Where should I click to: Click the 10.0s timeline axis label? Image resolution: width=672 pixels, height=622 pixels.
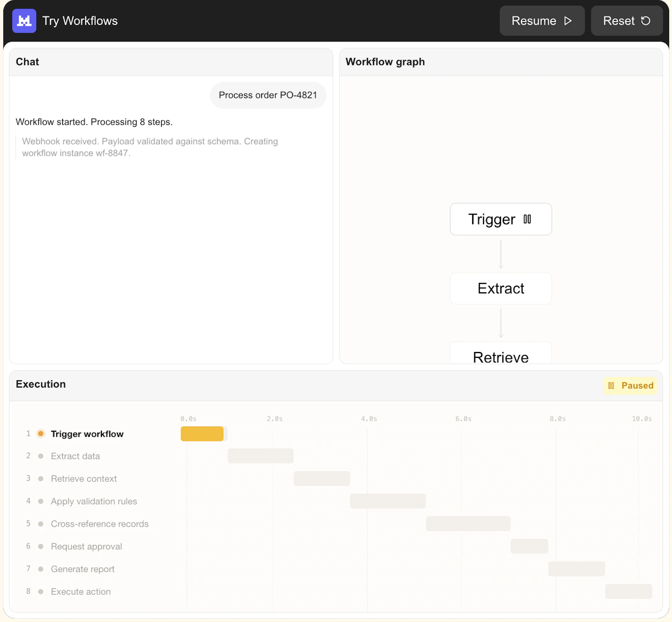tap(642, 419)
